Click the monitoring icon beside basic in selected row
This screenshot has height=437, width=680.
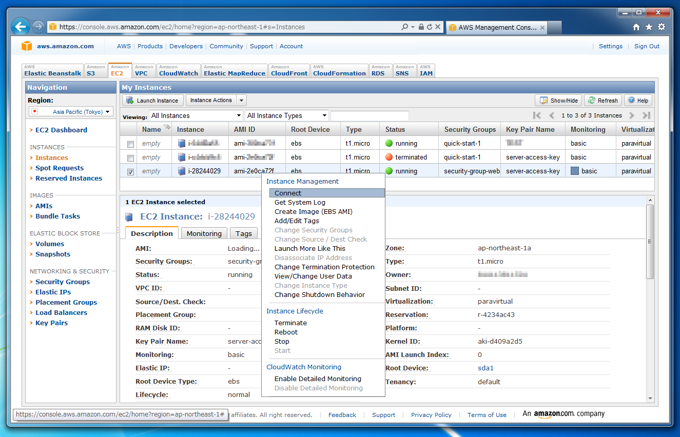[575, 171]
